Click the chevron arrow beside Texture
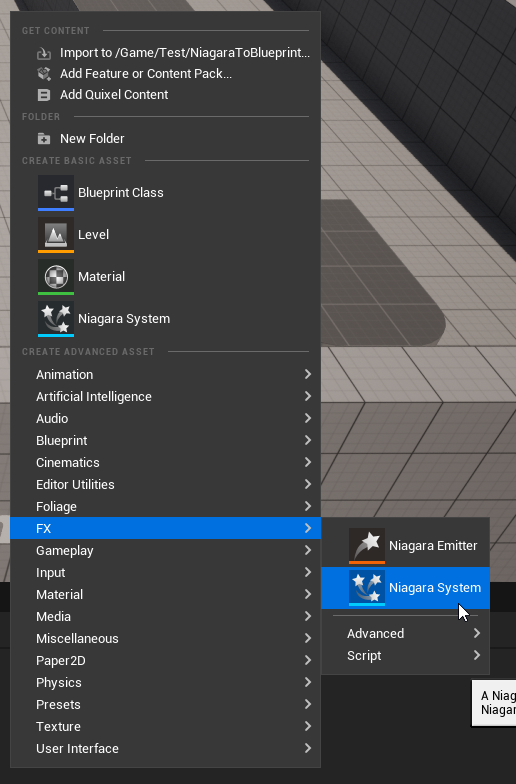This screenshot has width=516, height=784. [x=308, y=726]
